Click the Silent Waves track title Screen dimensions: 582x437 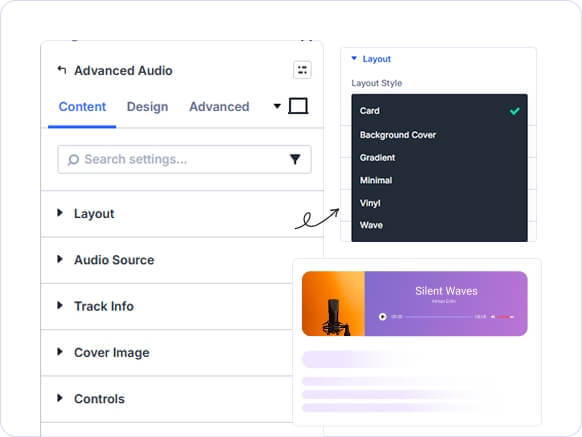click(x=446, y=291)
